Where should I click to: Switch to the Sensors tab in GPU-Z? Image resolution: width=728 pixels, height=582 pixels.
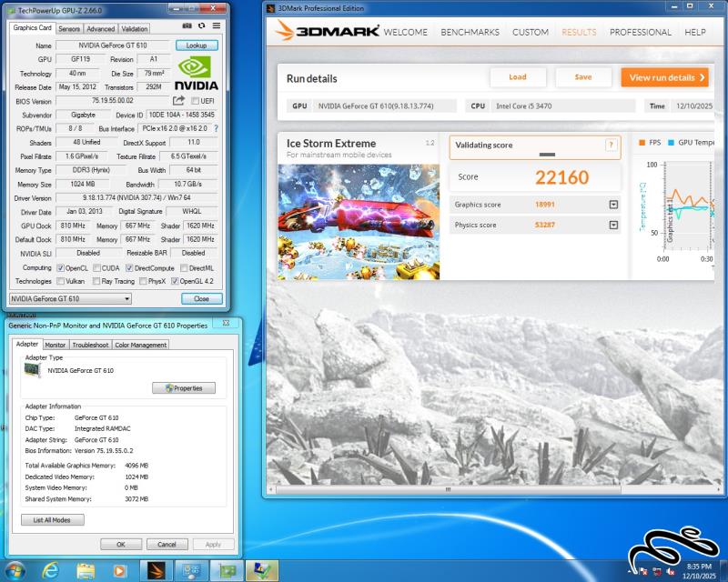click(69, 29)
